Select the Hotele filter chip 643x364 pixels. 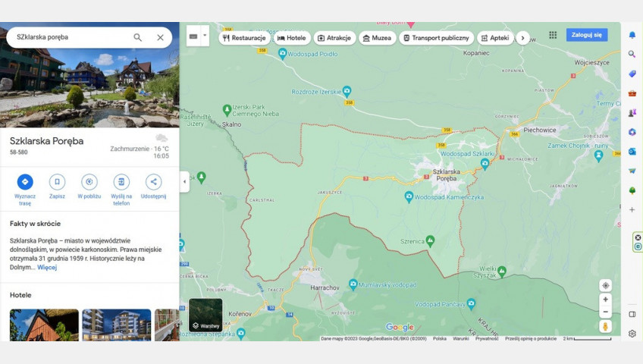pyautogui.click(x=292, y=38)
